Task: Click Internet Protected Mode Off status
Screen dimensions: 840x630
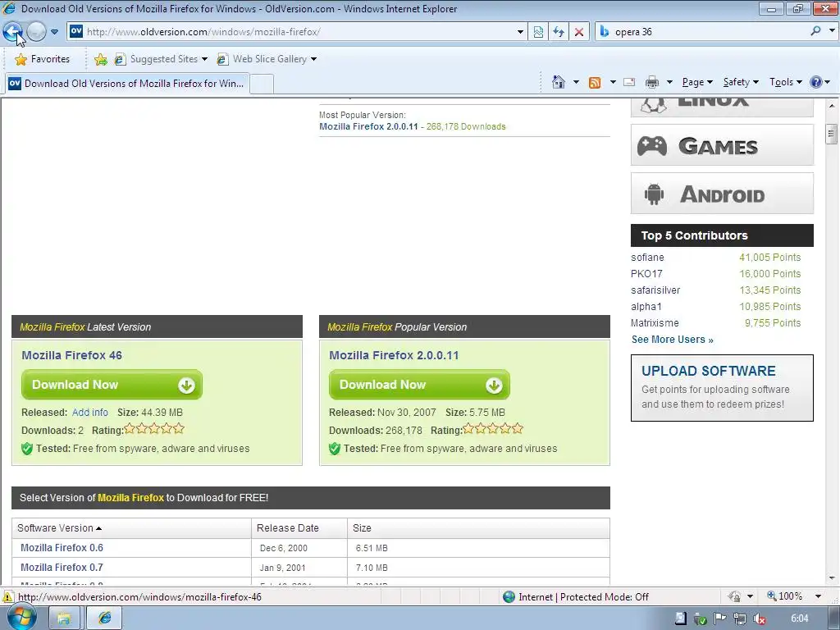Action: coord(576,597)
